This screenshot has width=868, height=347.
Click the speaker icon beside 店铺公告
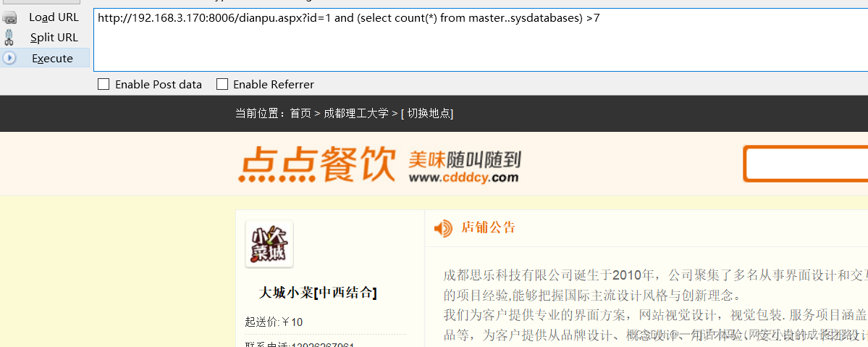pyautogui.click(x=443, y=228)
